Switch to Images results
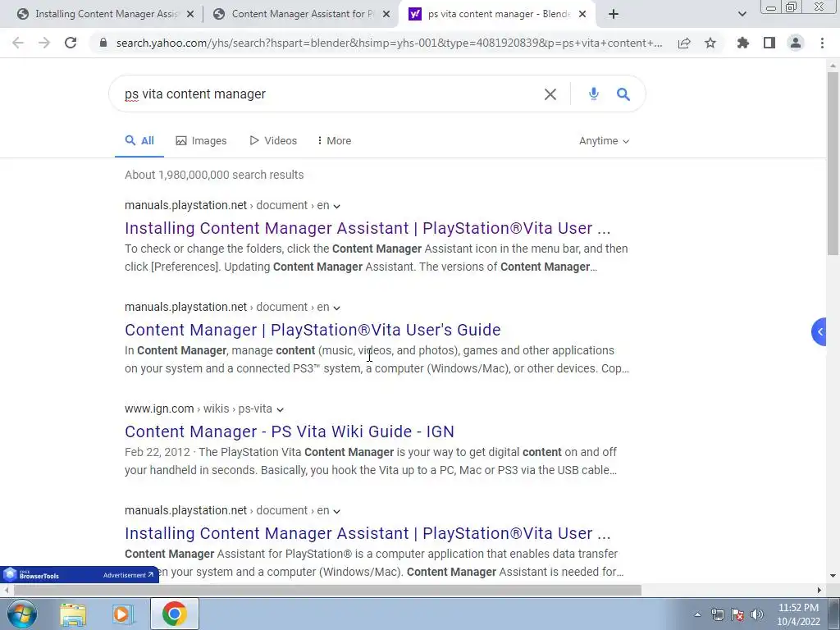The width and height of the screenshot is (840, 630). coord(202,141)
